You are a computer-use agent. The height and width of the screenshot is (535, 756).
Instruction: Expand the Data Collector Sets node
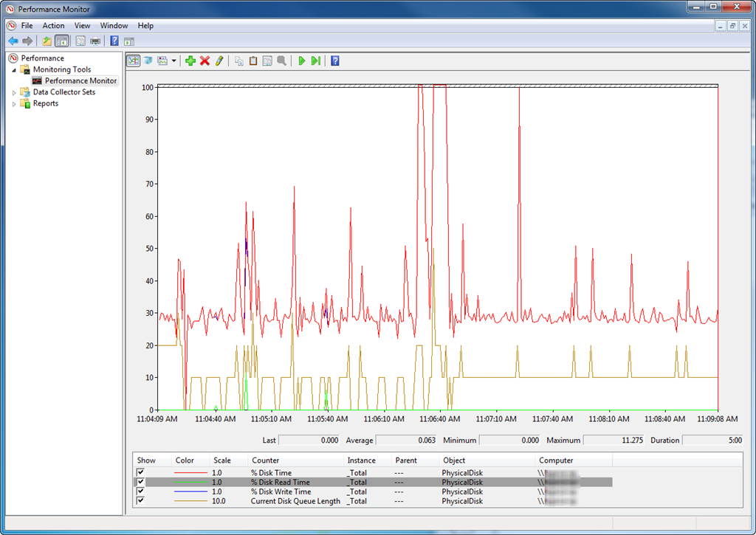click(x=14, y=92)
